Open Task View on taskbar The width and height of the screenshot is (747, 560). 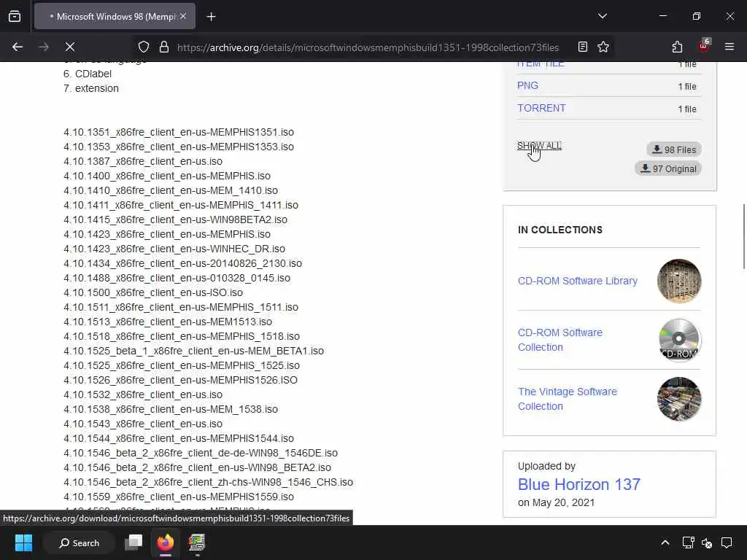click(x=133, y=542)
